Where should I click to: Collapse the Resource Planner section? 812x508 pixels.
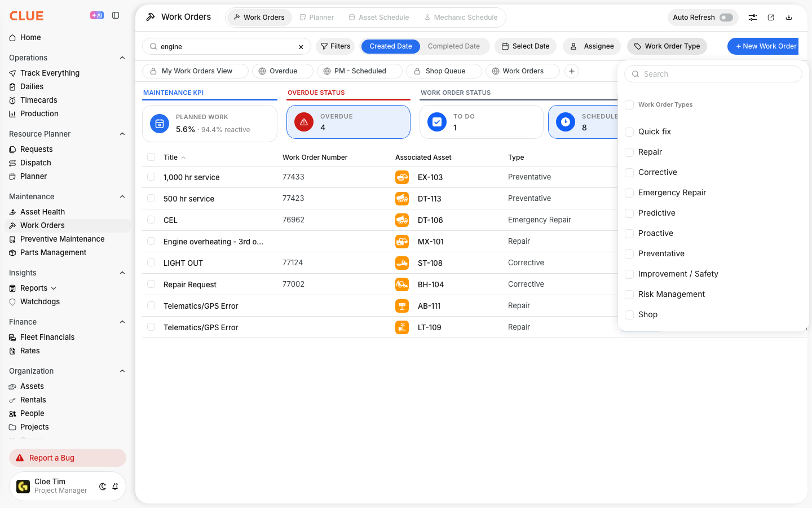pyautogui.click(x=122, y=134)
